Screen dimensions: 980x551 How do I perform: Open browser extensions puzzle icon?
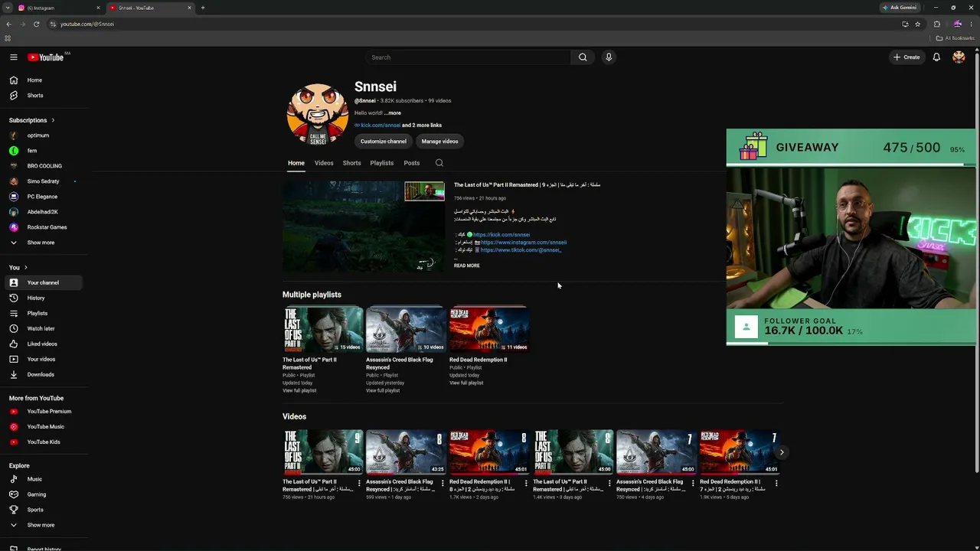tap(937, 24)
